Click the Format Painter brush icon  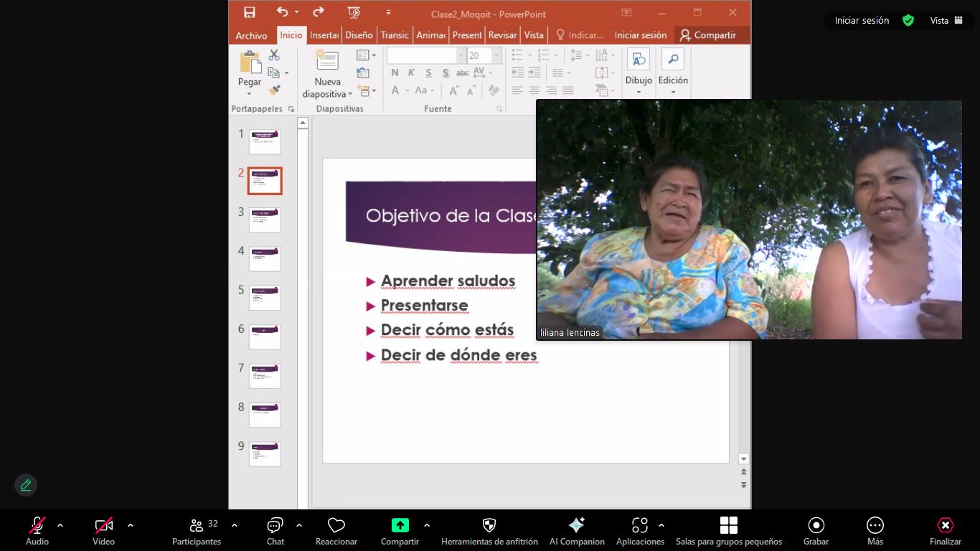(x=274, y=90)
